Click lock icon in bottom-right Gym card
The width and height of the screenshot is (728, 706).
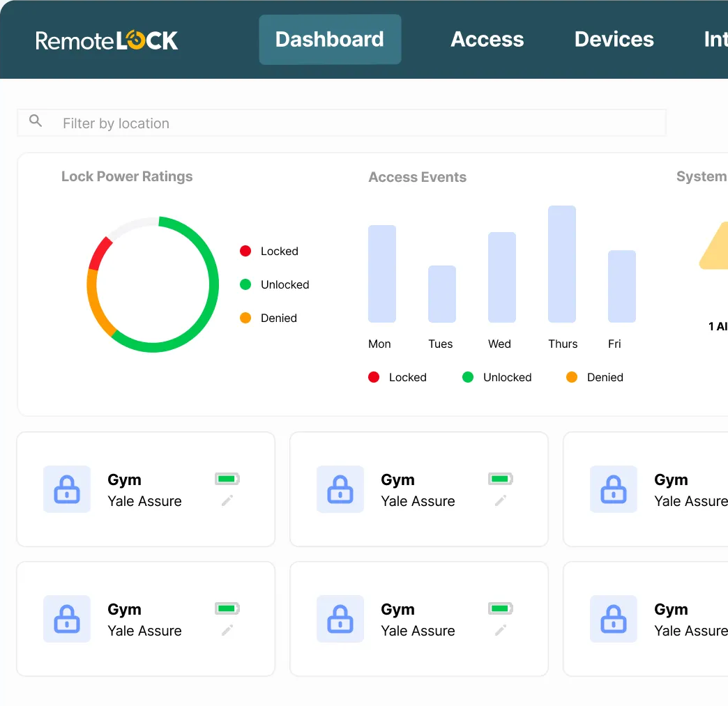pos(614,619)
